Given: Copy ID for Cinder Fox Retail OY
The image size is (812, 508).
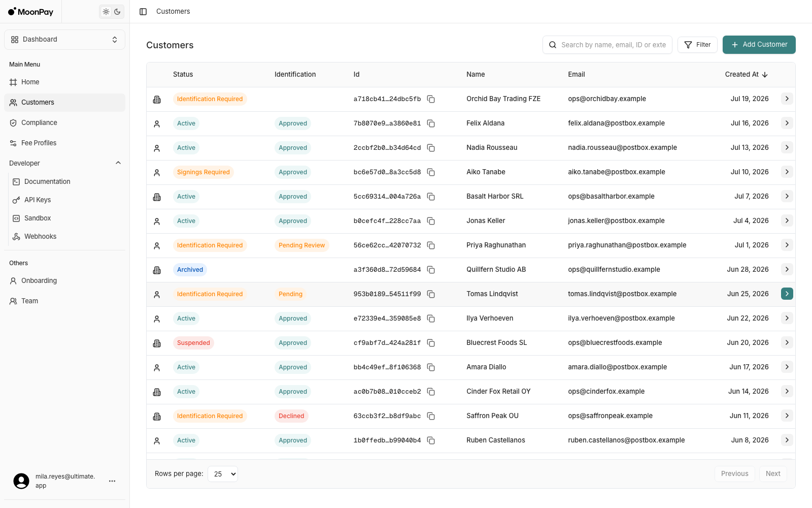Looking at the screenshot, I should [x=431, y=392].
